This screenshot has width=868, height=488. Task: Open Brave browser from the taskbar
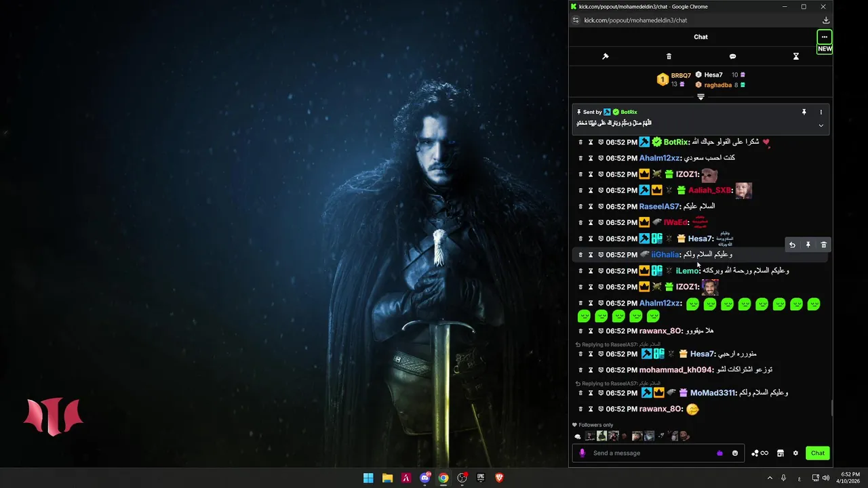pyautogui.click(x=500, y=478)
